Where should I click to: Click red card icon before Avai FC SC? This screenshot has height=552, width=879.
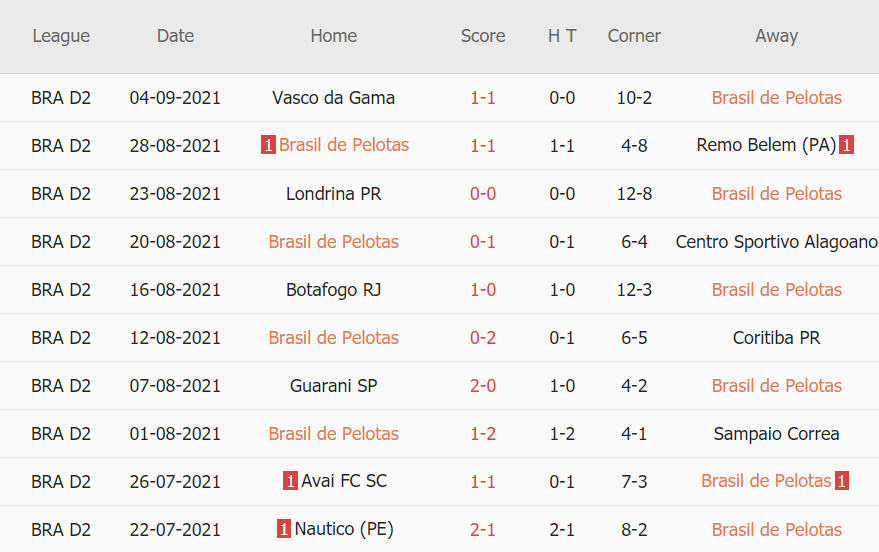[x=290, y=481]
